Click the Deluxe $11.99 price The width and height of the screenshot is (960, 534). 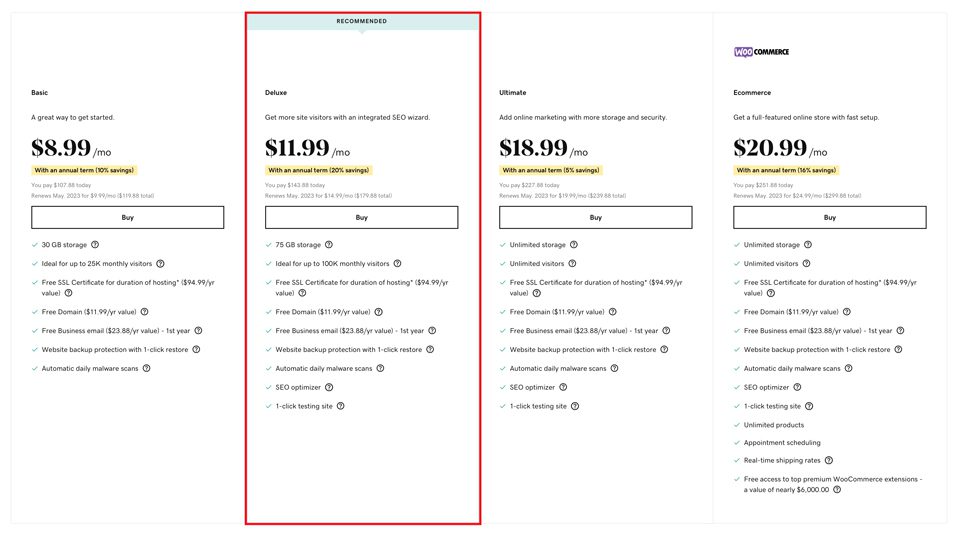pyautogui.click(x=297, y=148)
